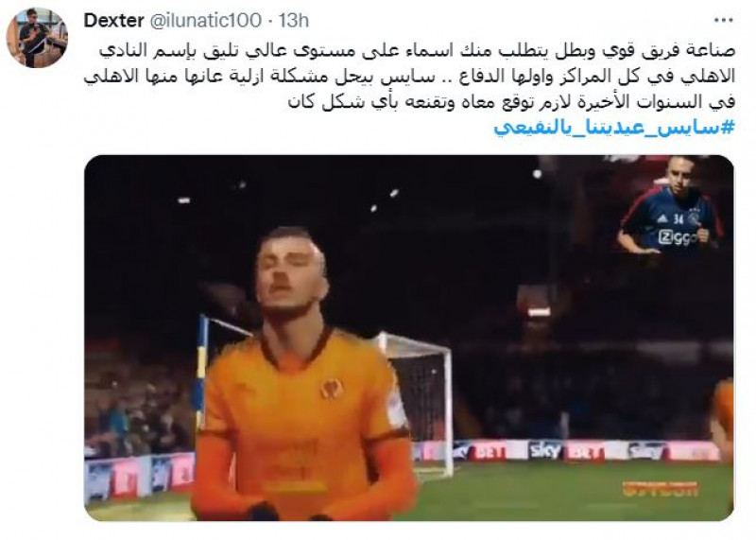This screenshot has height=540, width=756.
Task: Click the inset Ajax player picture in the video
Action: [x=671, y=205]
